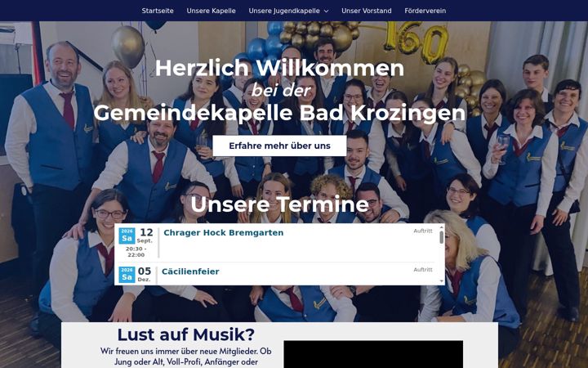Open the Förderverein page

425,11
